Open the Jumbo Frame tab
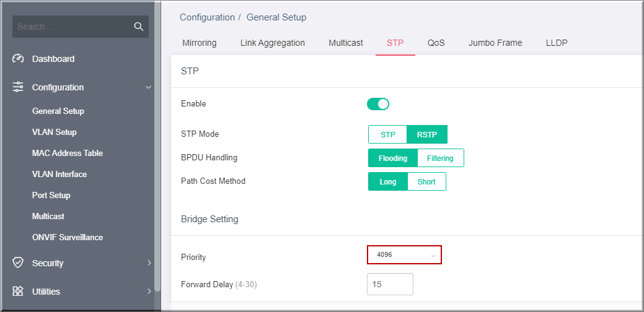 pyautogui.click(x=495, y=43)
